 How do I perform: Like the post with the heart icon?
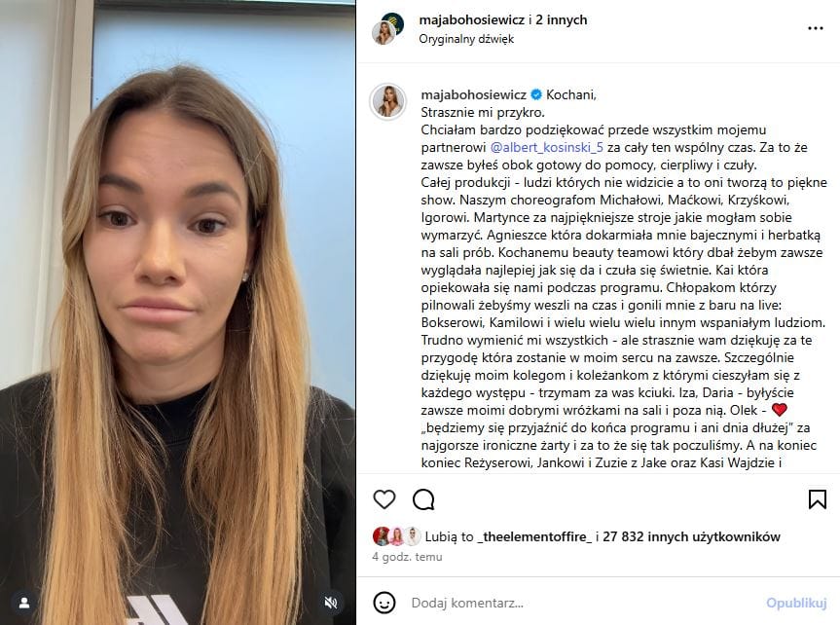[x=384, y=499]
